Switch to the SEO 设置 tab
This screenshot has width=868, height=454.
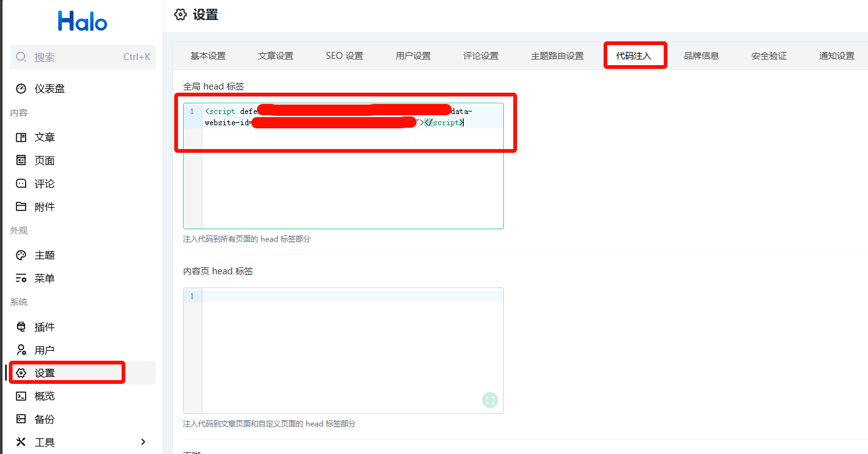tap(345, 56)
